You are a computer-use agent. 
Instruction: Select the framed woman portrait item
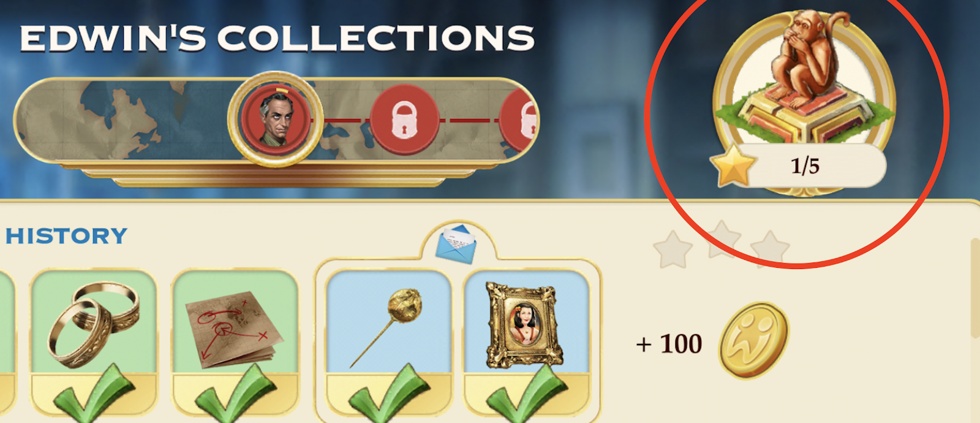pyautogui.click(x=526, y=324)
